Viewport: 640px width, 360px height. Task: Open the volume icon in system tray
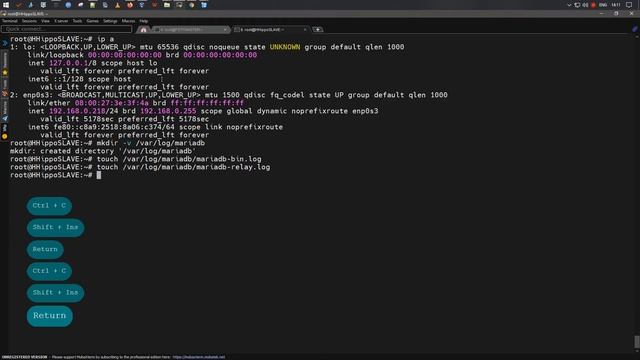click(x=585, y=5)
